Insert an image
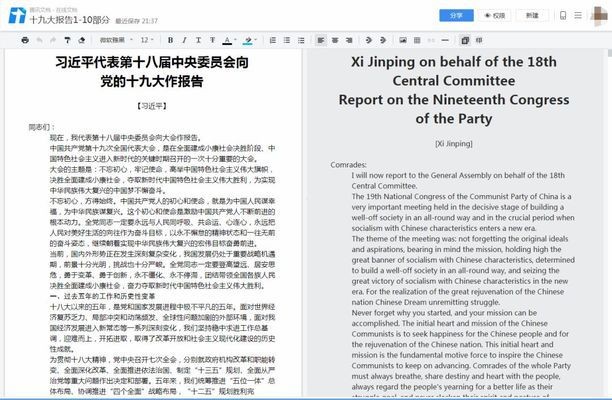Image resolution: width=612 pixels, height=400 pixels. [403, 40]
